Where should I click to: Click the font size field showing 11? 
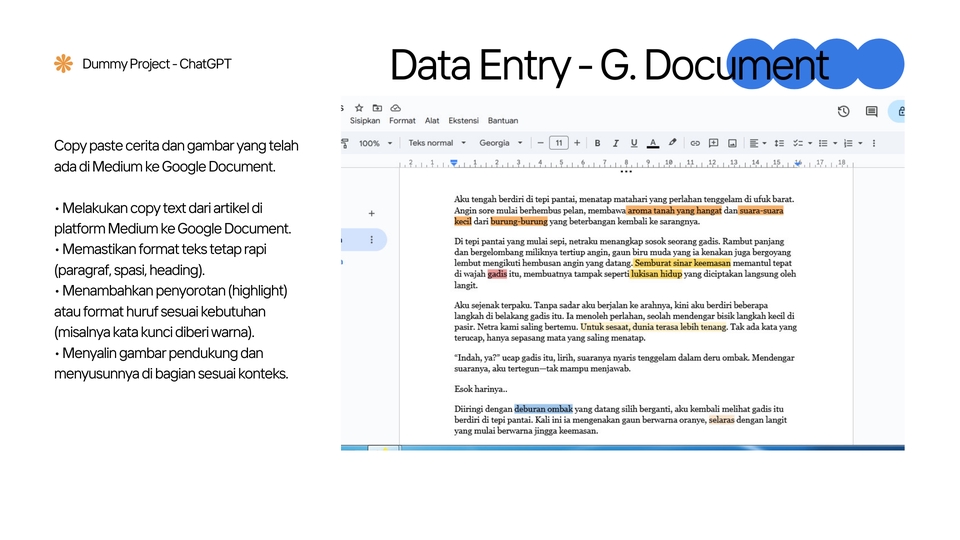[x=559, y=143]
